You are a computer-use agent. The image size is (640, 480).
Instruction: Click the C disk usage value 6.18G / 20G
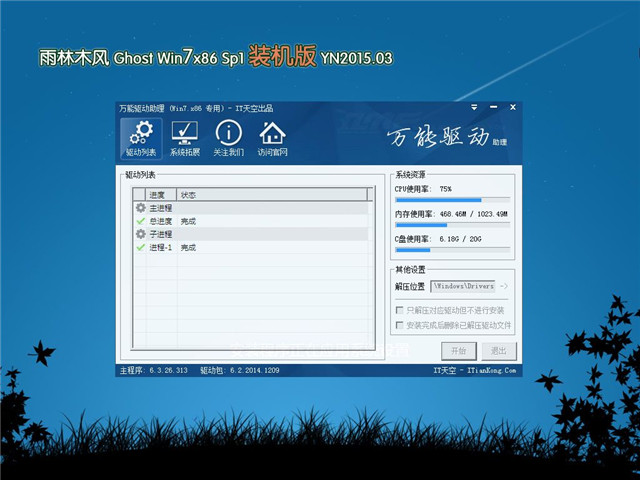tap(460, 239)
